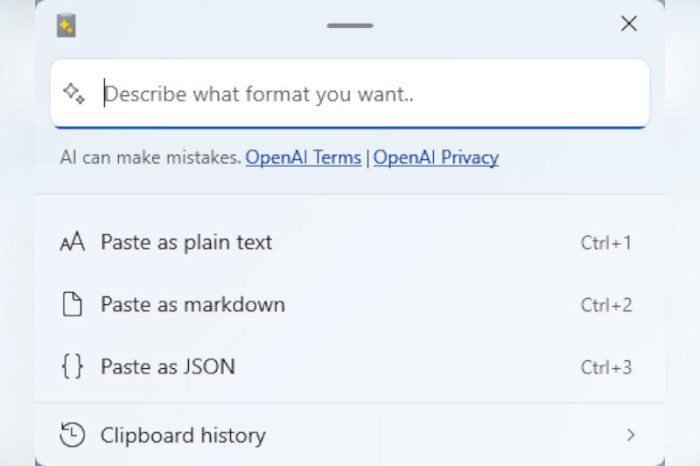
Task: Focus the 'Describe what format you want' field
Action: pos(370,94)
